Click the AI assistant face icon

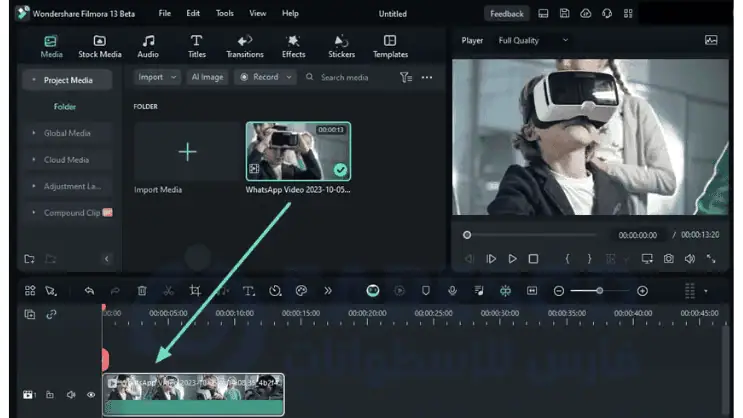coord(373,291)
